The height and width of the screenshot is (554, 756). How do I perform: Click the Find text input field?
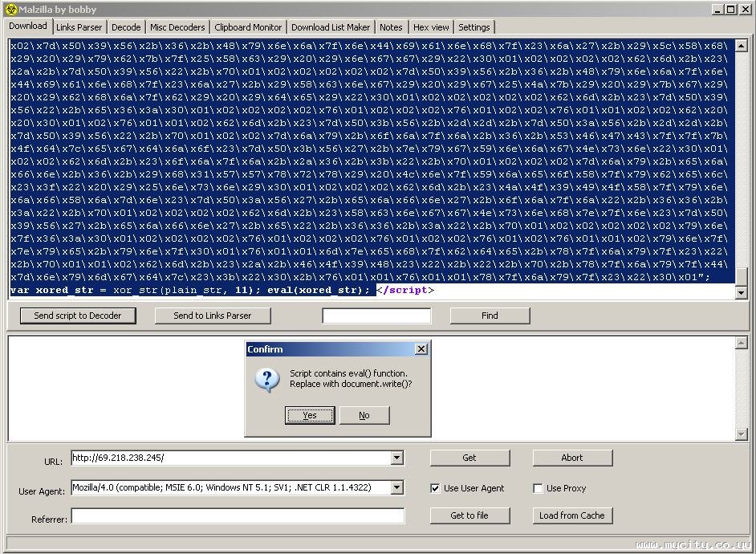(376, 316)
